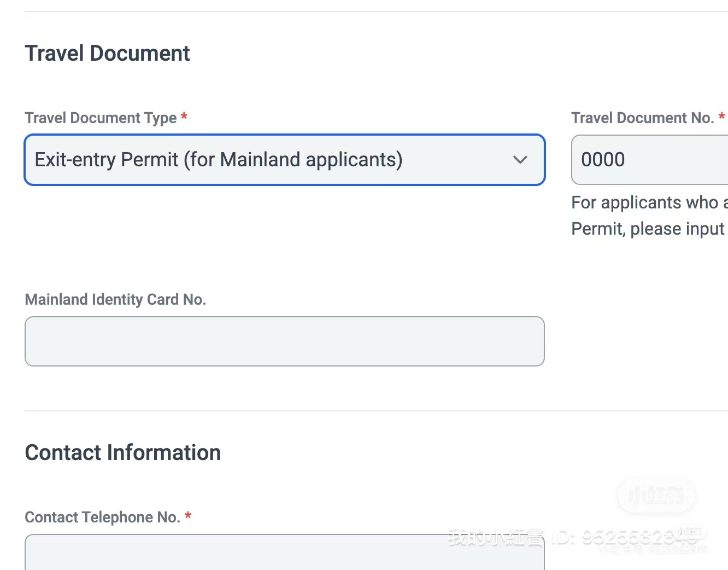
Task: Click the Mainland Identity Card No. label
Action: coord(115,299)
